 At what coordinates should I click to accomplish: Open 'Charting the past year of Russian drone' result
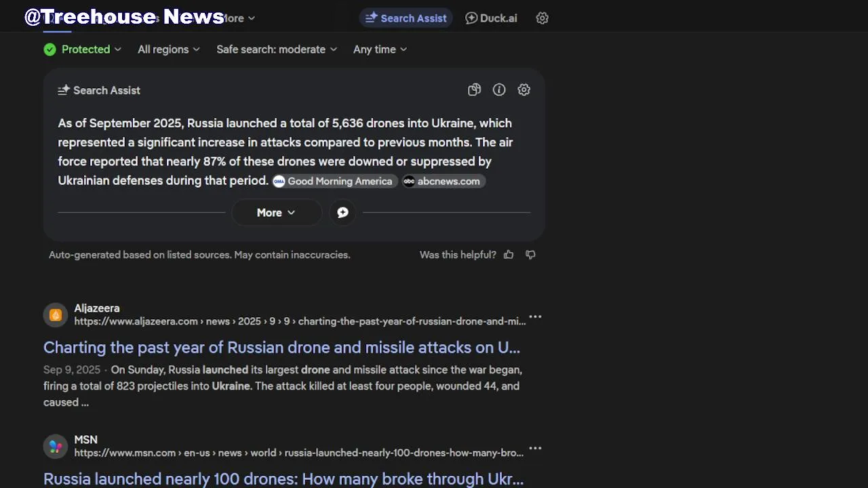(281, 347)
